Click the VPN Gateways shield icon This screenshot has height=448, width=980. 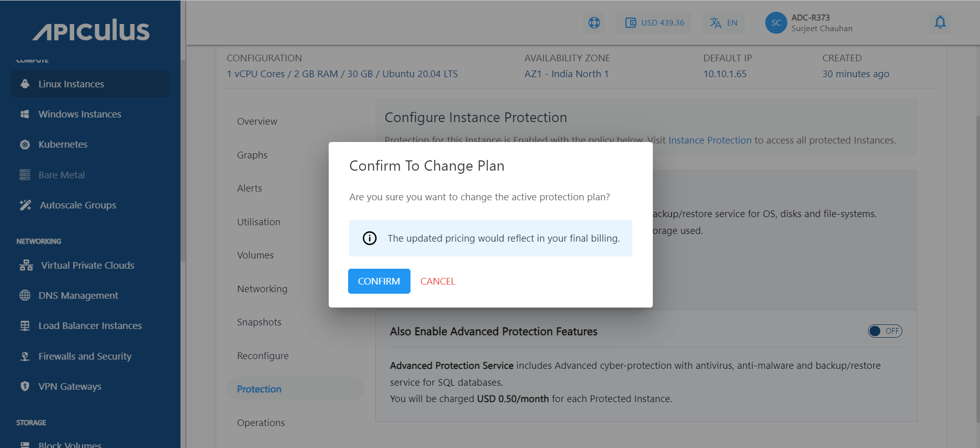pos(25,386)
